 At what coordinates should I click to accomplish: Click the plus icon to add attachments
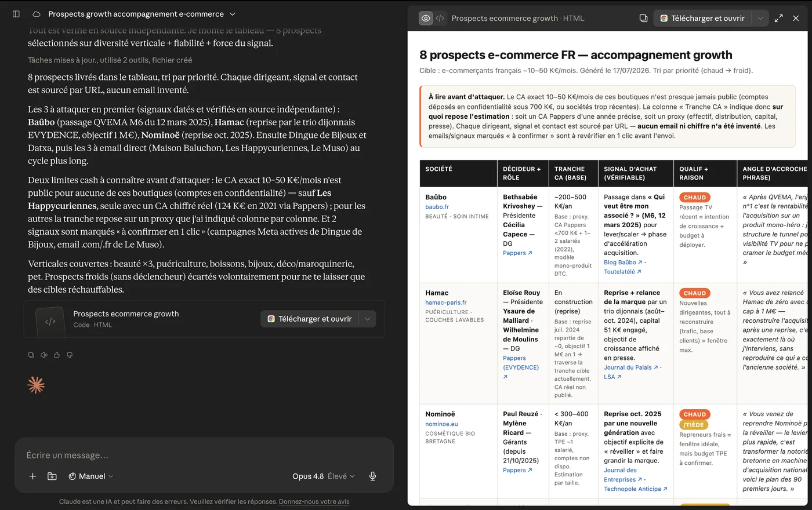[32, 476]
